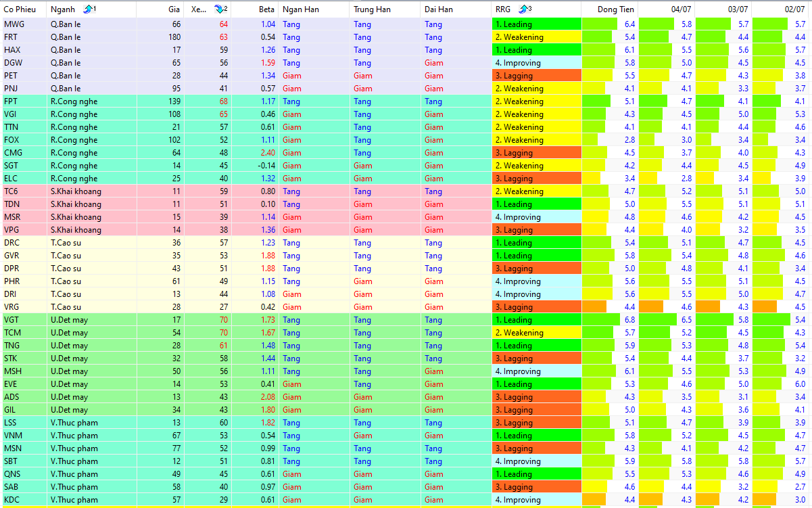Image resolution: width=812 pixels, height=508 pixels.
Task: Select the GVR ticker cell
Action: click(24, 256)
